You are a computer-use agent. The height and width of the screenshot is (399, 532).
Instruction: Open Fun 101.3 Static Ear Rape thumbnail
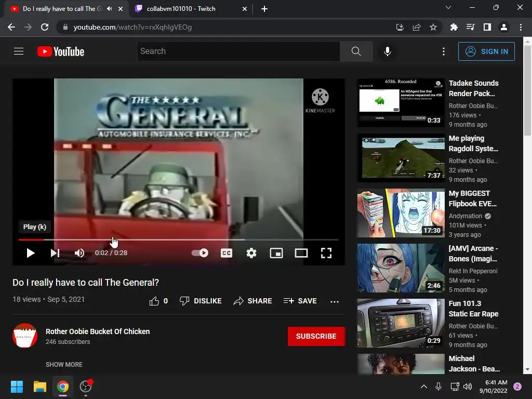point(401,323)
